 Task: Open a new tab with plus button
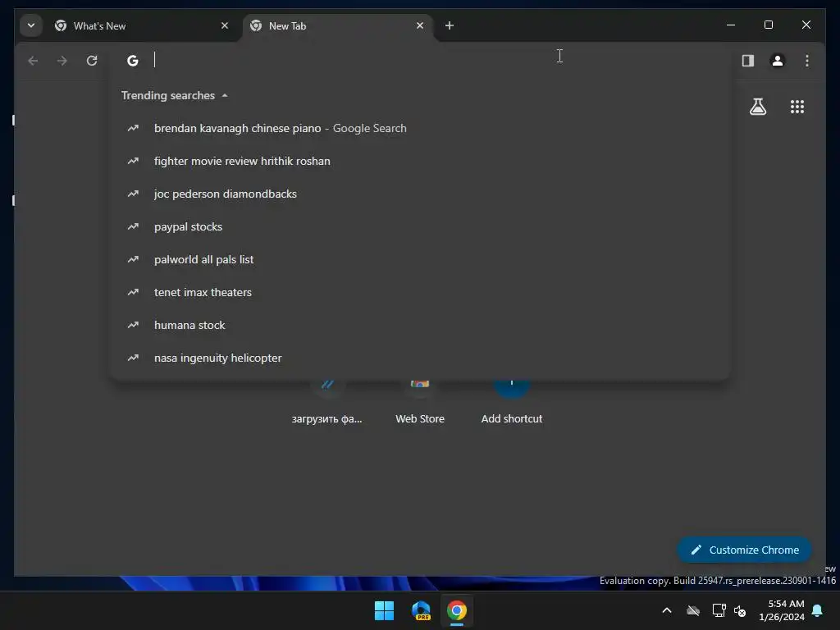[x=450, y=25]
